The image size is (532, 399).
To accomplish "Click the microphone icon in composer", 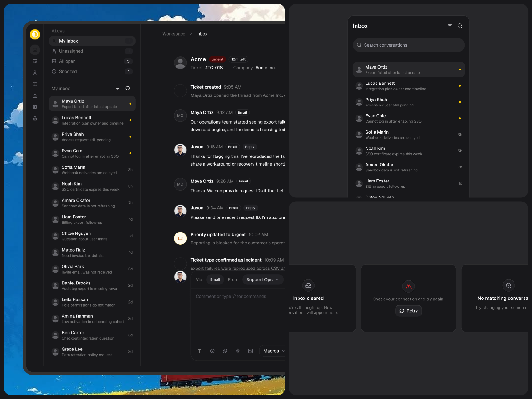I will click(238, 351).
